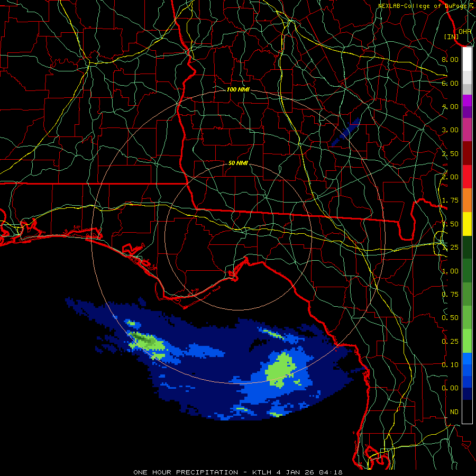476x476 pixels.
Task: Click the "04:18" timestamp
Action: (331, 472)
